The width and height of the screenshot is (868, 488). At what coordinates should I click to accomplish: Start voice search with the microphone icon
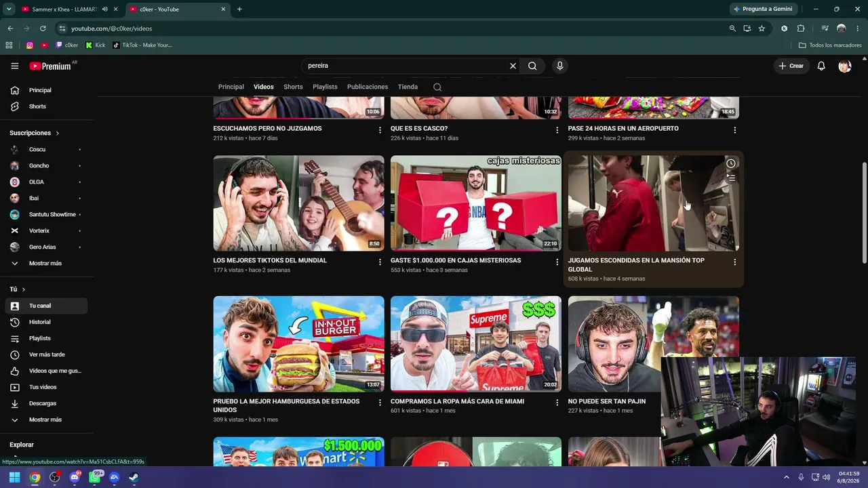559,66
